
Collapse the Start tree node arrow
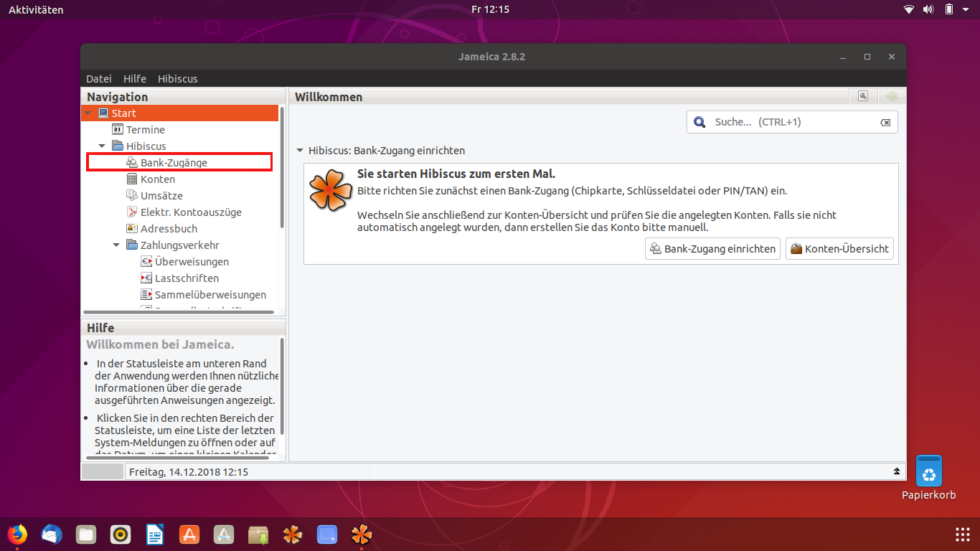(88, 113)
